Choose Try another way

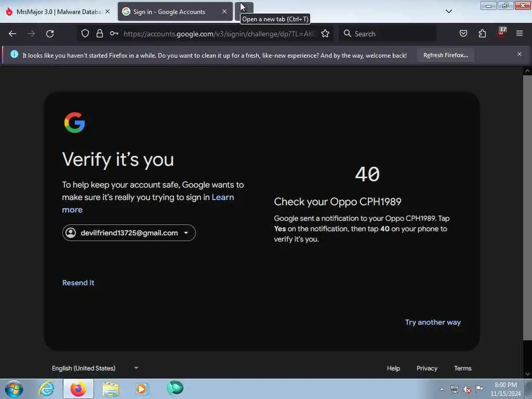(433, 322)
